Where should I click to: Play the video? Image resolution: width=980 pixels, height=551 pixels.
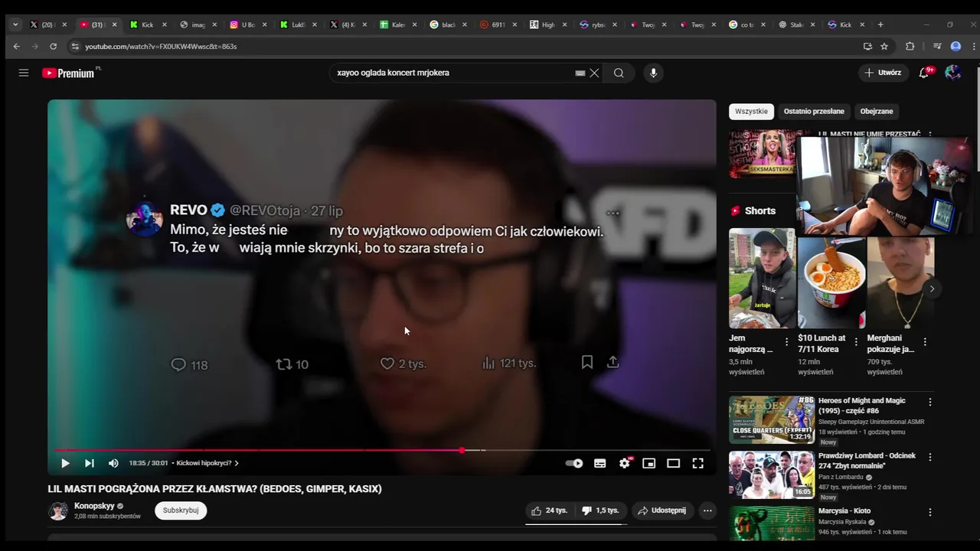tap(65, 463)
